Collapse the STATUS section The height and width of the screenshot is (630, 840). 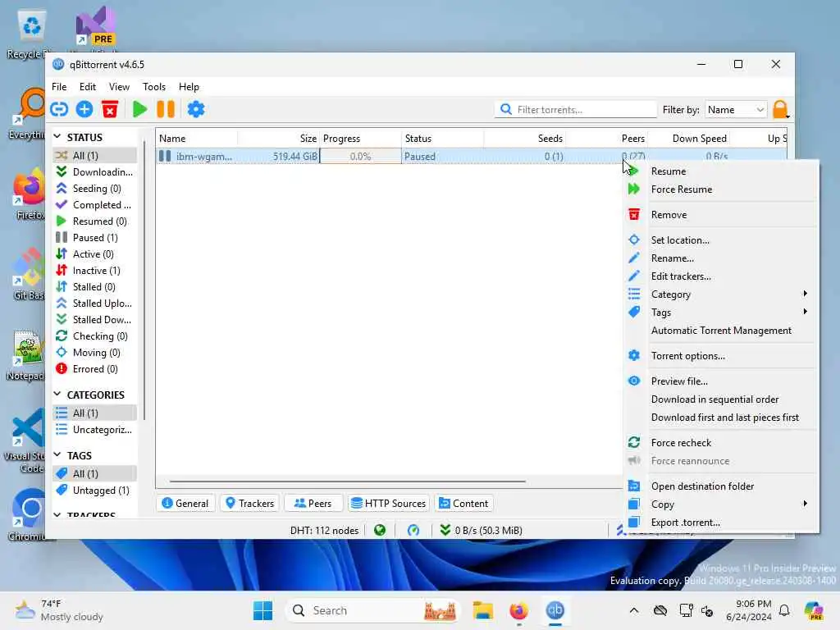coord(57,137)
